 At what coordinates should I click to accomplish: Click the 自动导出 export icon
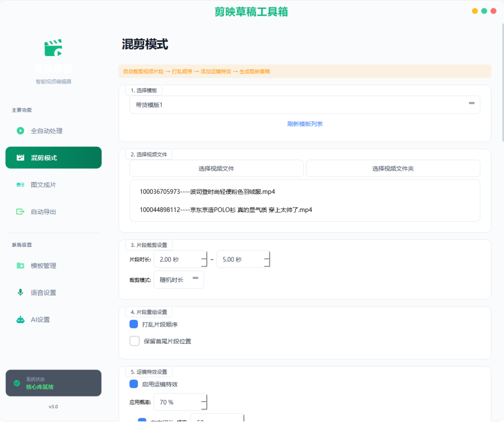coord(20,212)
